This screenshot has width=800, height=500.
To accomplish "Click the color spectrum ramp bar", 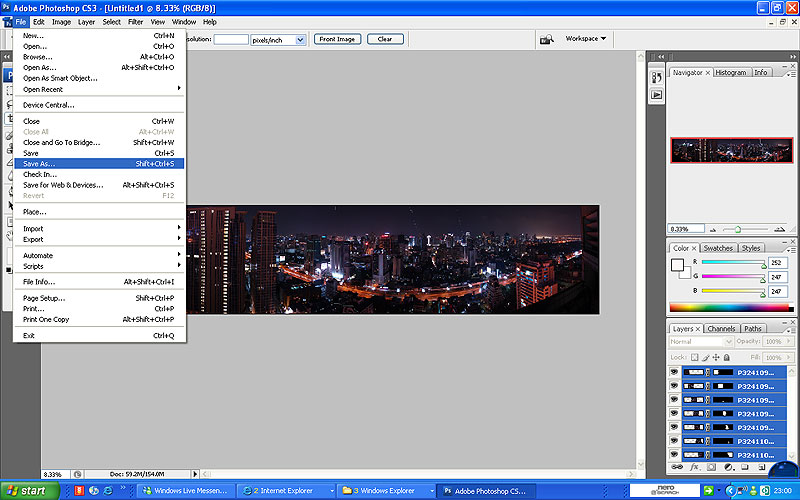I will coord(732,308).
